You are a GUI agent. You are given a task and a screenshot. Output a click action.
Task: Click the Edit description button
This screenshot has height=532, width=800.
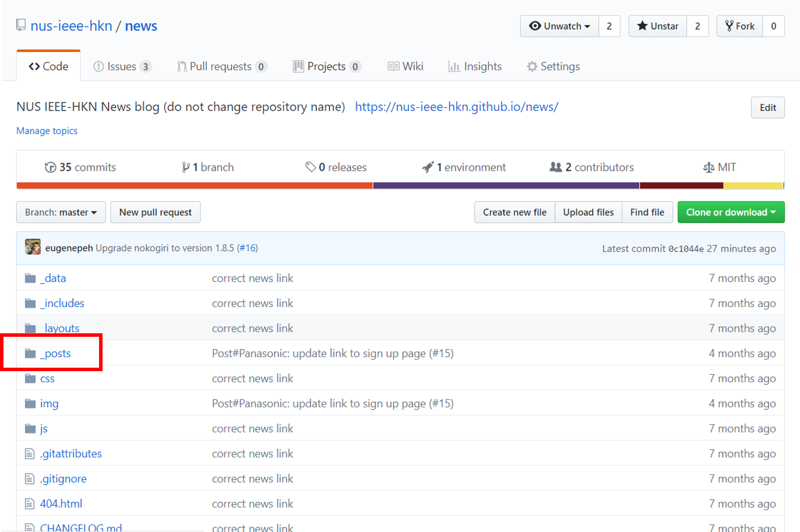768,108
